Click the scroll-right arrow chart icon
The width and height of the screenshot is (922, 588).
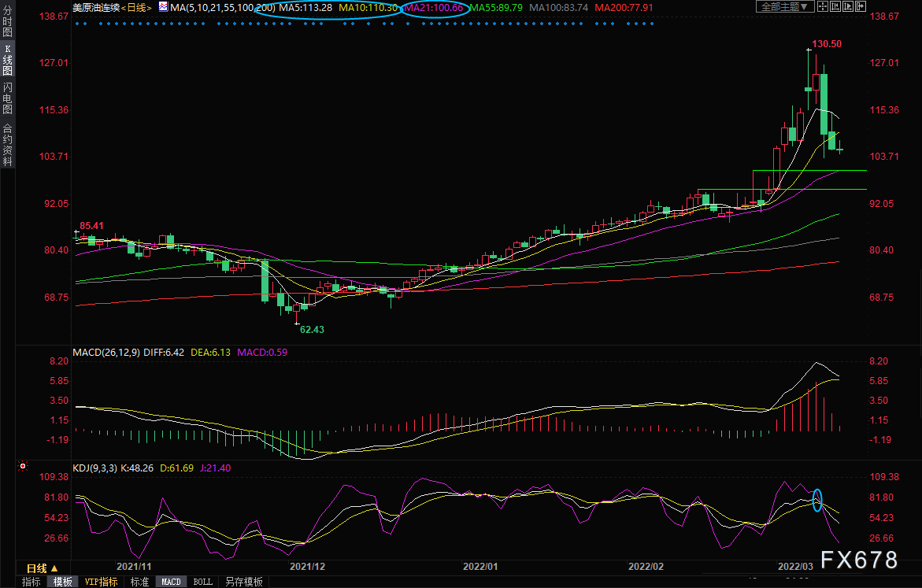(861, 6)
